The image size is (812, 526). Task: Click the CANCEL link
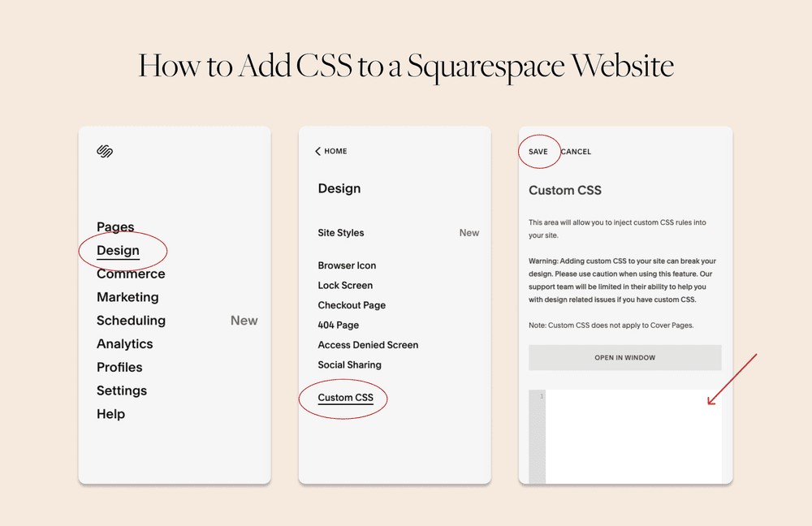(x=576, y=152)
